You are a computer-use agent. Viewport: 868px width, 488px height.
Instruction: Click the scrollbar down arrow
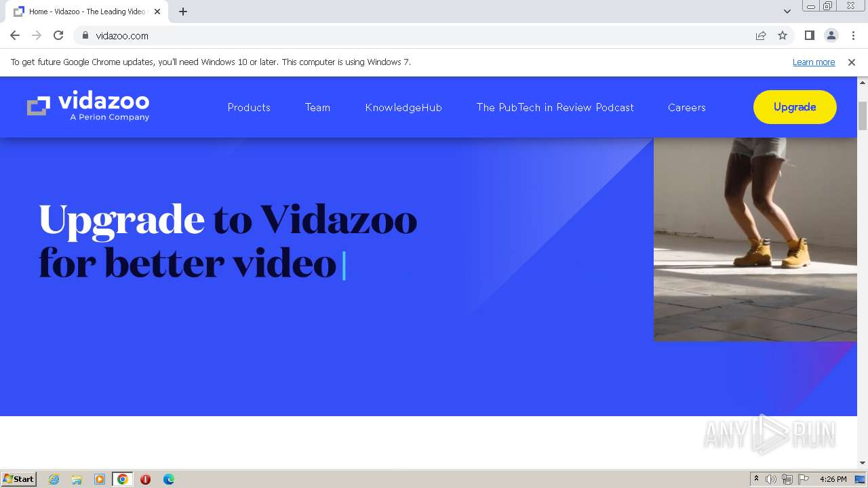863,463
